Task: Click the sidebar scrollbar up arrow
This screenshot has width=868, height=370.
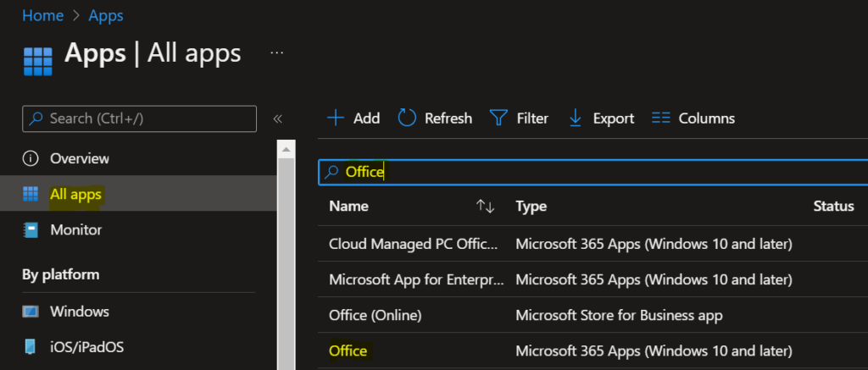Action: 287,149
